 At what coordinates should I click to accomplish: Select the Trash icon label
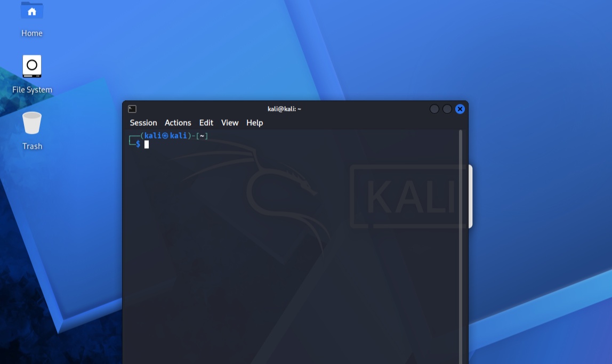32,146
